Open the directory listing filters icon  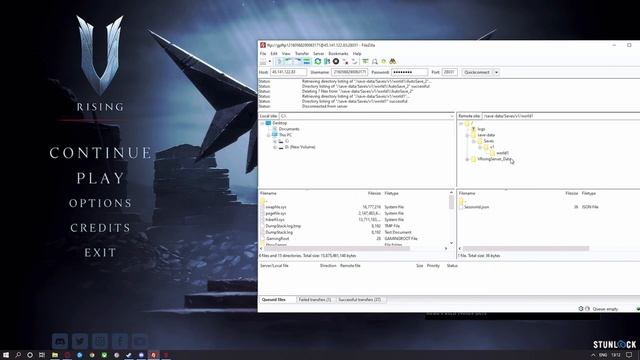click(x=365, y=62)
